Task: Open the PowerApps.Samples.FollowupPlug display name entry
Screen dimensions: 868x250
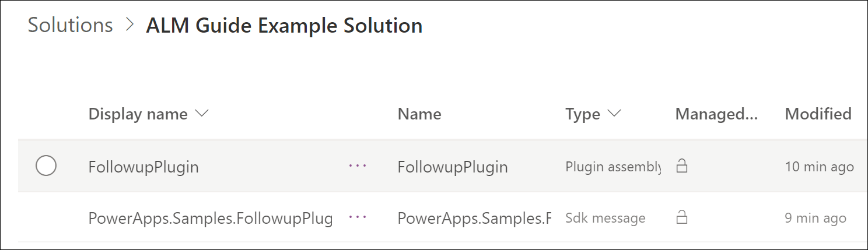Action: 210,219
